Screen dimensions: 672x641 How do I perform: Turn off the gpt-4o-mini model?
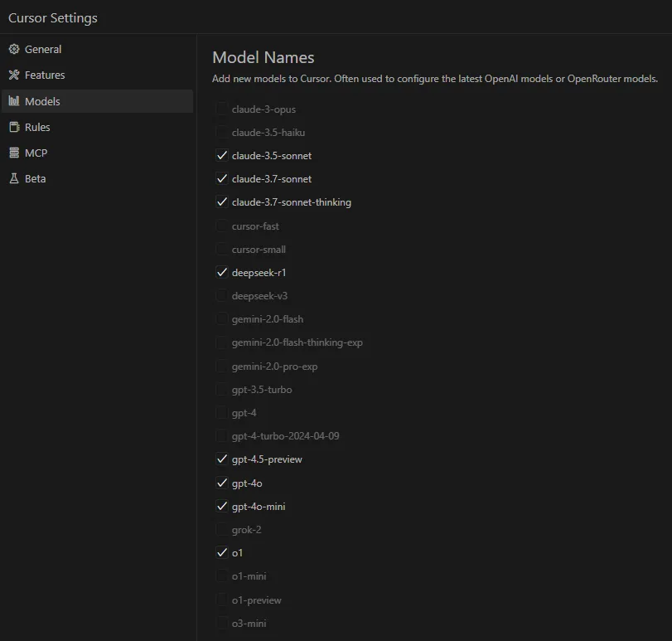coord(221,507)
